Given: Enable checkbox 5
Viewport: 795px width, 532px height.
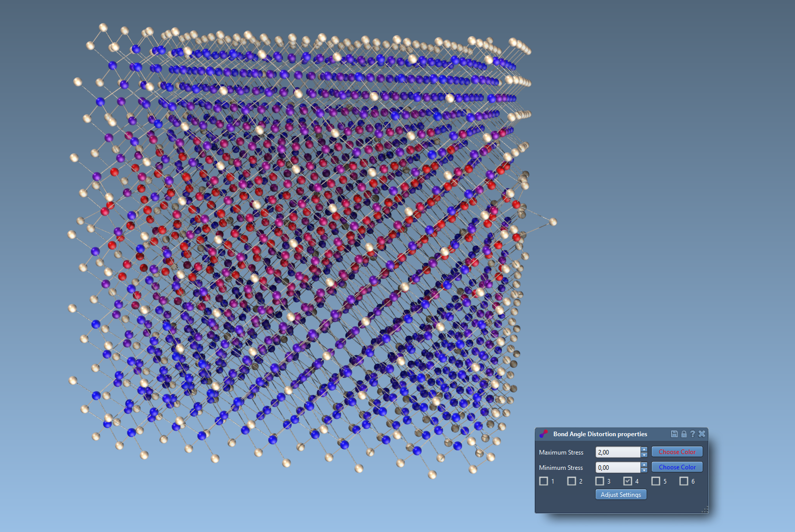Looking at the screenshot, I should tap(656, 481).
